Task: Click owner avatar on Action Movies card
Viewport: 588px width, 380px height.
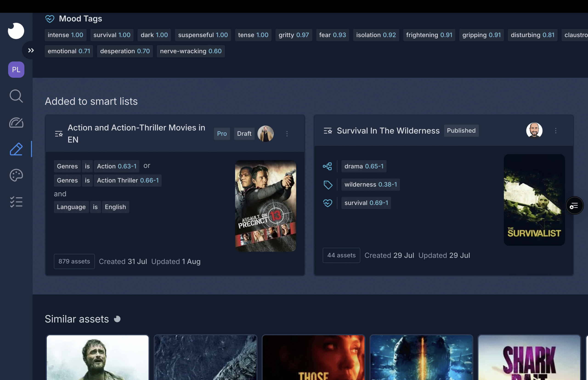Action: click(266, 134)
